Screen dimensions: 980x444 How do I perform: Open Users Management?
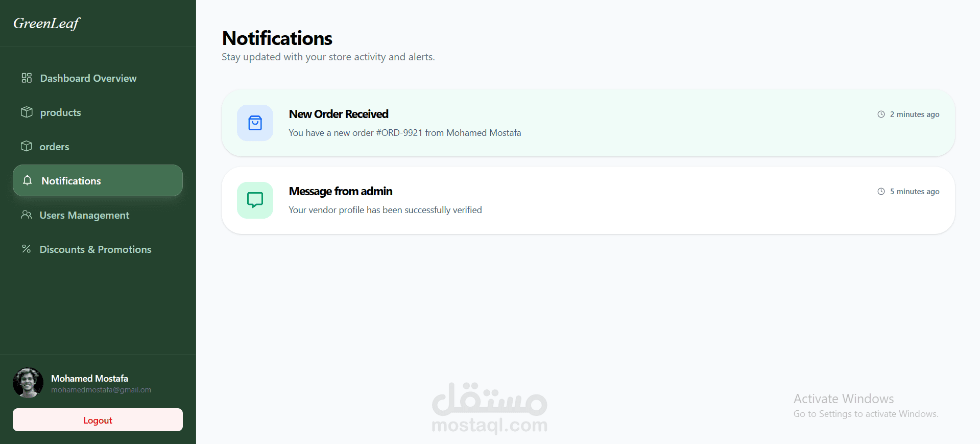[98, 215]
